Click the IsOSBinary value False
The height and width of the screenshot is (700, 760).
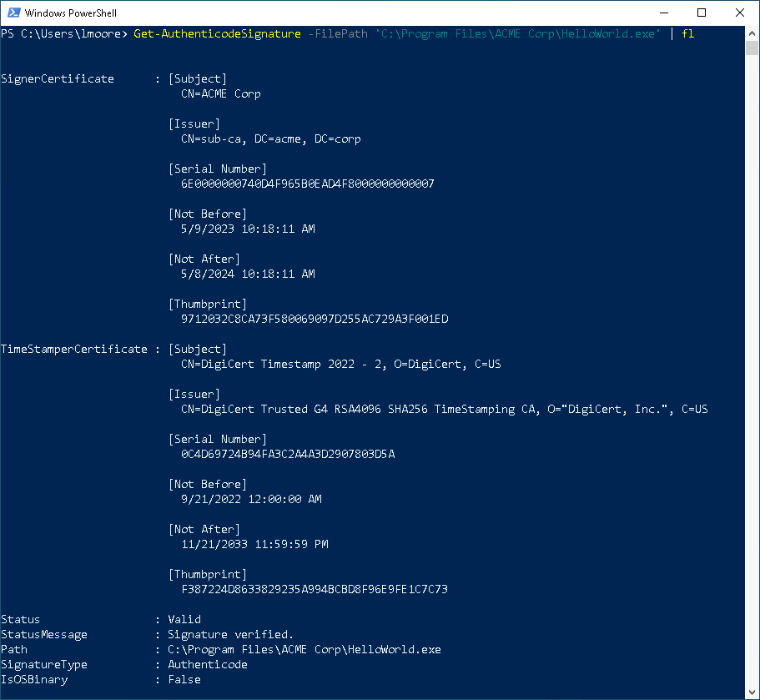pos(184,679)
